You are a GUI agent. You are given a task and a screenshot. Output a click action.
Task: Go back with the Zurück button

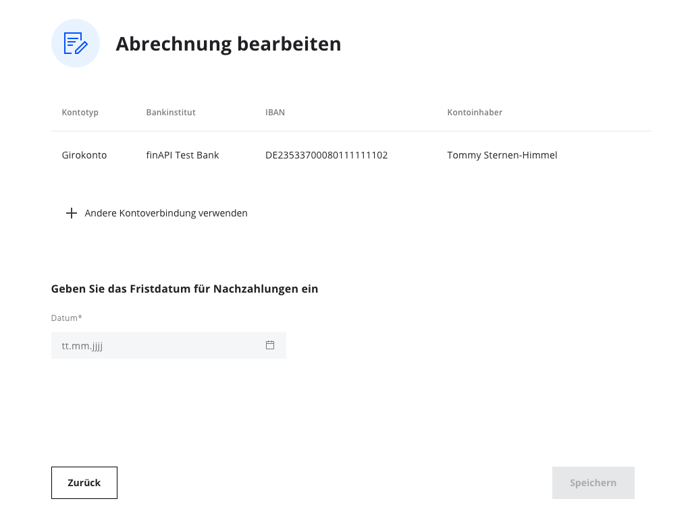pyautogui.click(x=84, y=483)
